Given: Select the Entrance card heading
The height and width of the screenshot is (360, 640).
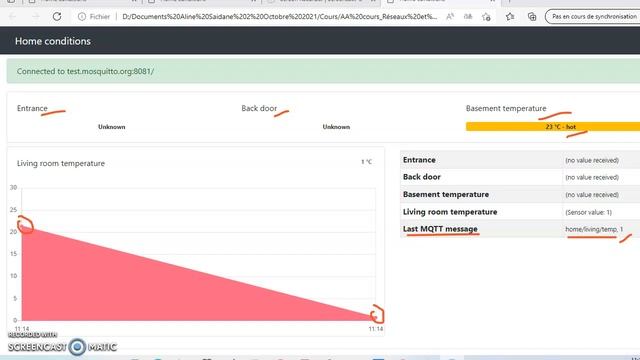Looking at the screenshot, I should click(32, 108).
